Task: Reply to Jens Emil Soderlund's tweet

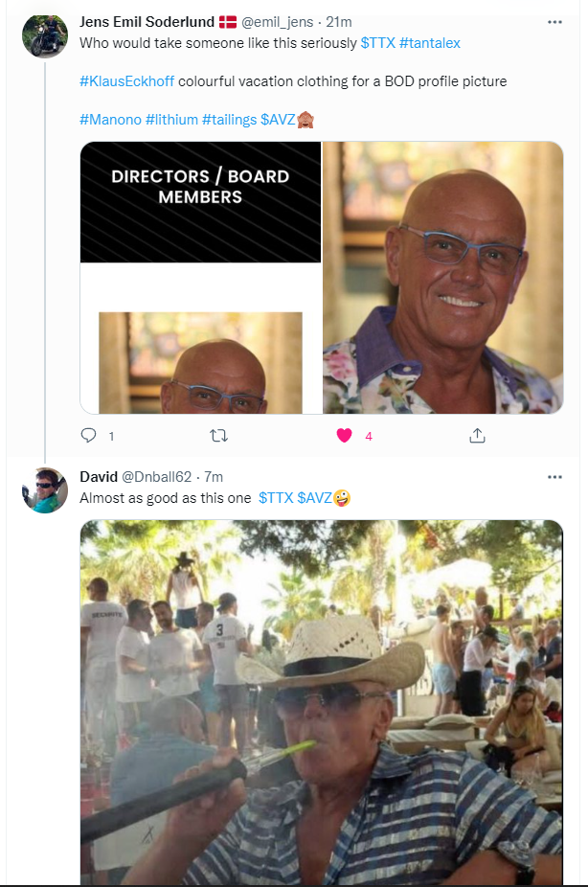Action: 89,436
